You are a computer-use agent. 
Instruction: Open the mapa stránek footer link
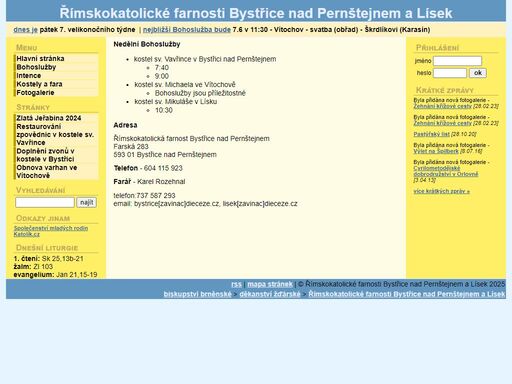tap(270, 284)
